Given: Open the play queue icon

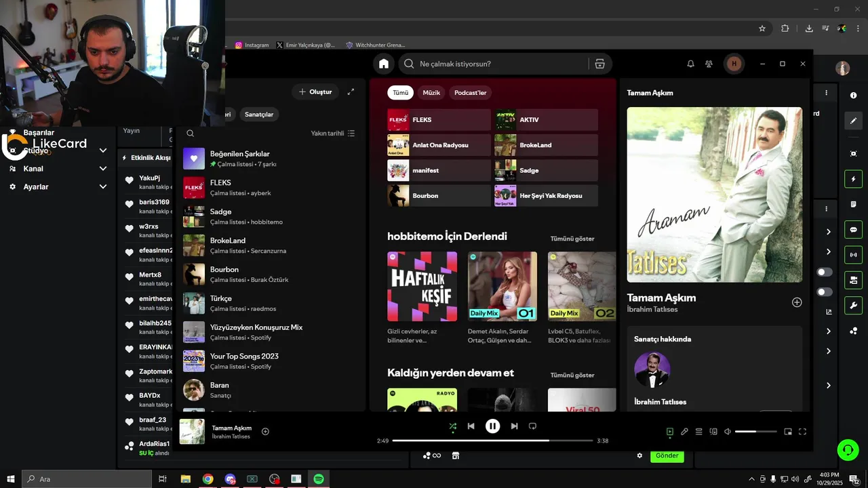Looking at the screenshot, I should [698, 432].
